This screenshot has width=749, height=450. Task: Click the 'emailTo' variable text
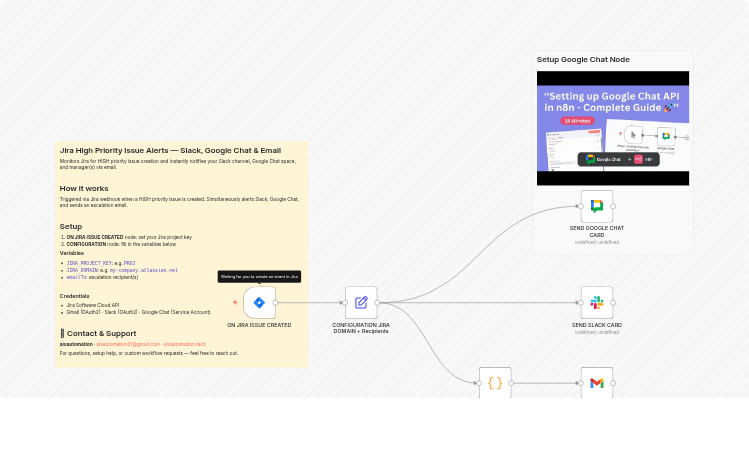click(x=76, y=277)
